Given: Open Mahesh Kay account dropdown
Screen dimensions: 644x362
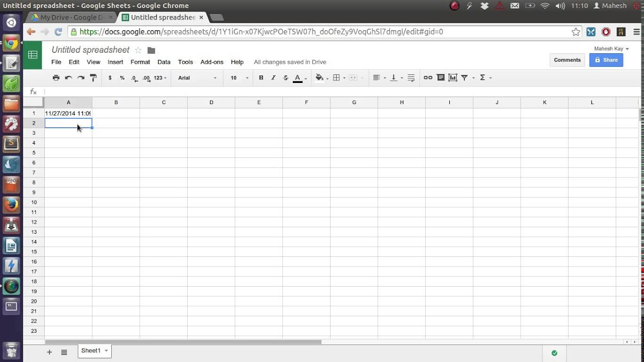Looking at the screenshot, I should (611, 49).
